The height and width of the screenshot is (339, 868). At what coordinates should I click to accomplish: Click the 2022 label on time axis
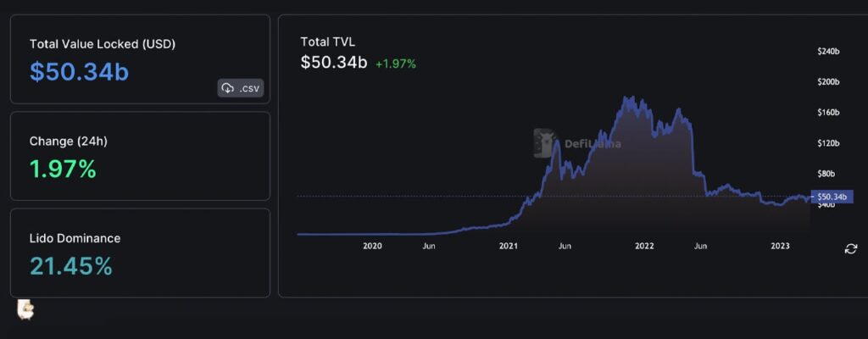(644, 246)
